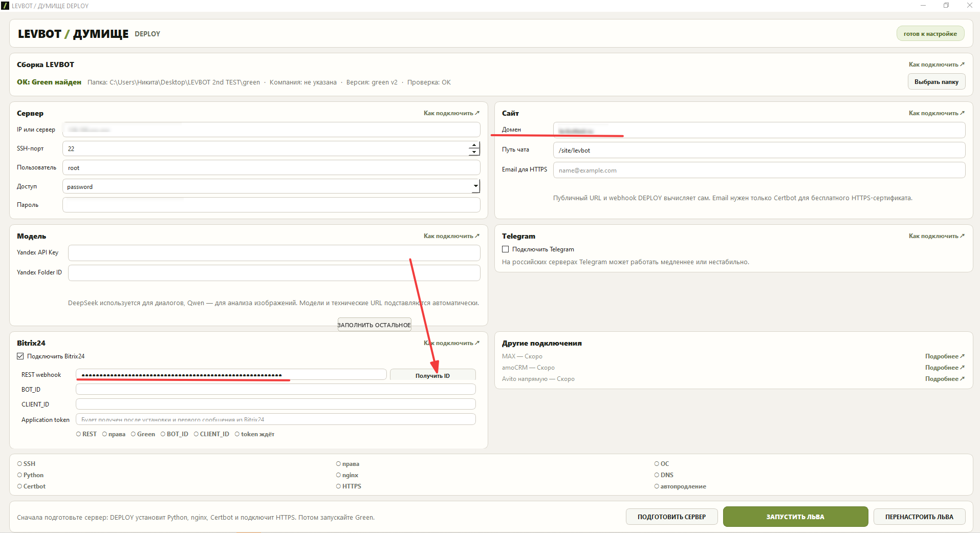The width and height of the screenshot is (980, 533).
Task: Open Подробнее link for amoCRM
Action: point(945,368)
